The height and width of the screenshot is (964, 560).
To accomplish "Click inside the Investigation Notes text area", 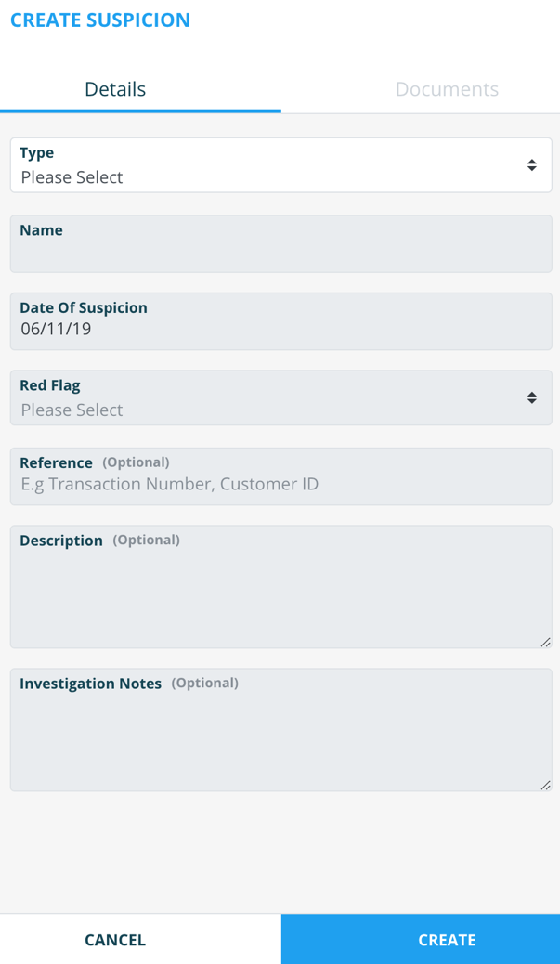I will (280, 739).
